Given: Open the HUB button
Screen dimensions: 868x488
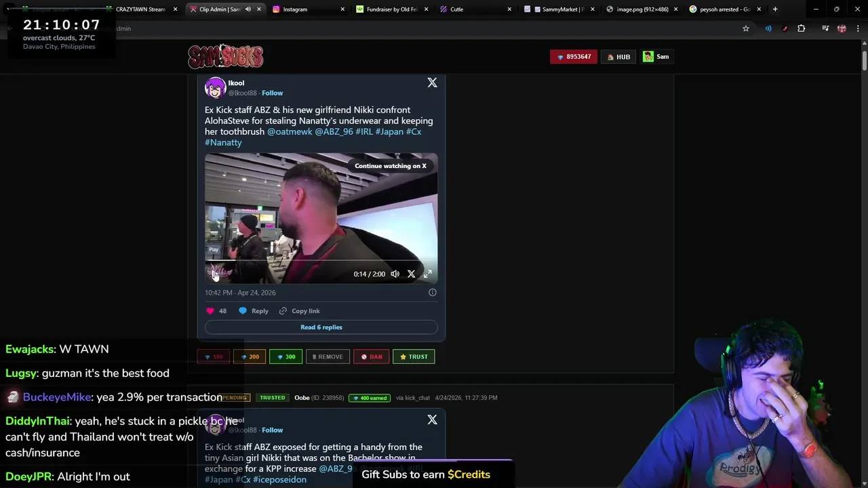Looking at the screenshot, I should click(x=619, y=57).
